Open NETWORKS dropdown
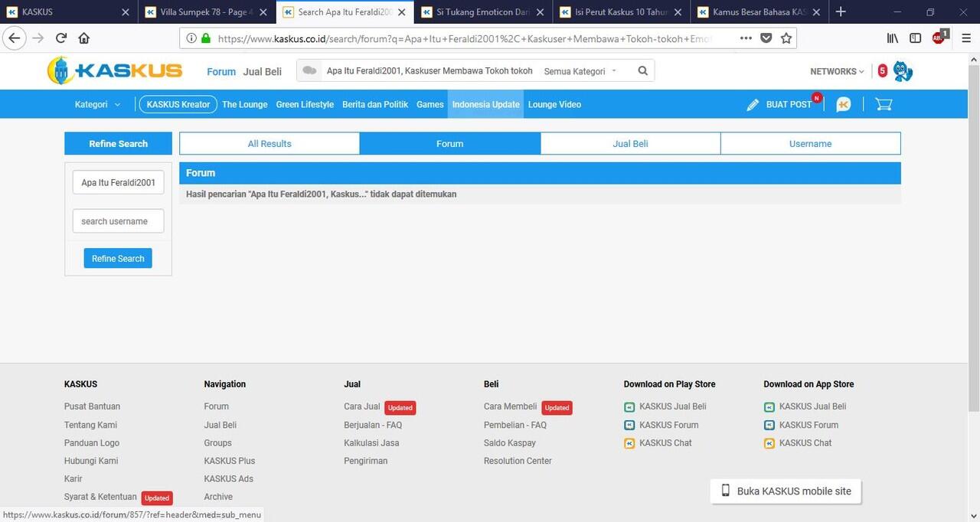980x522 pixels. [837, 71]
